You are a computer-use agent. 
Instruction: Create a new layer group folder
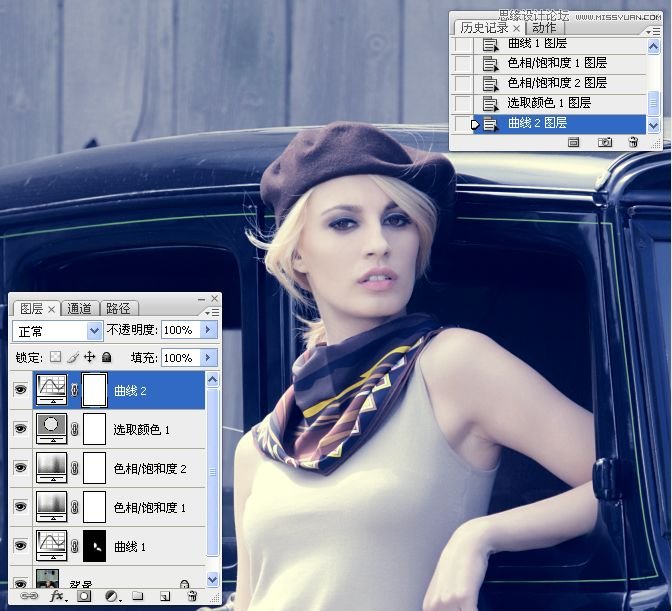pos(138,597)
